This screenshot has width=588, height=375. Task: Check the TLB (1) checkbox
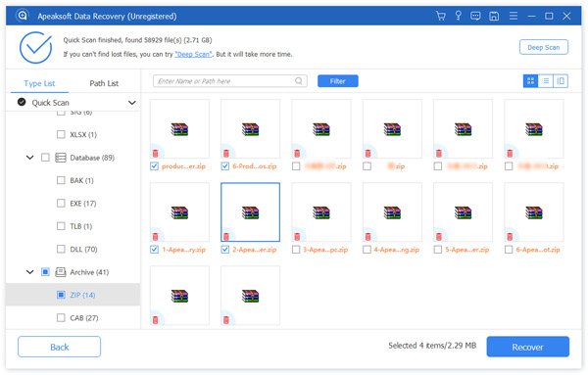[61, 226]
